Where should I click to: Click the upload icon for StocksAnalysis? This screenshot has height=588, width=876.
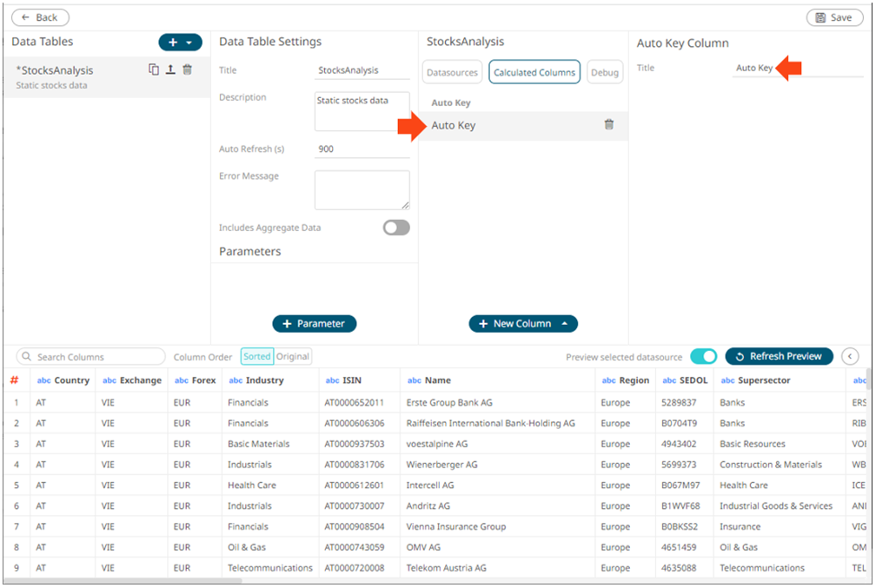170,69
